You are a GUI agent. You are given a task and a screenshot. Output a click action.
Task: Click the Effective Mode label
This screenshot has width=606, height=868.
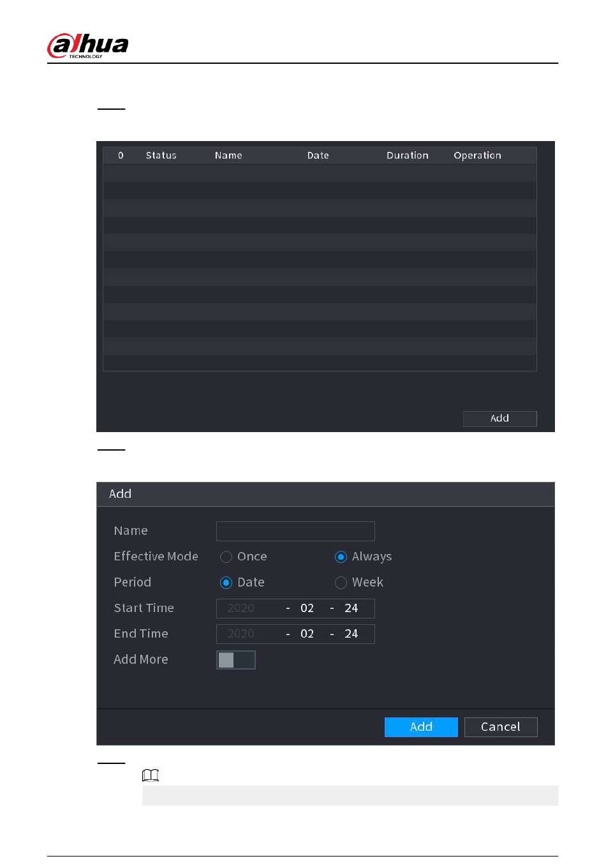156,557
